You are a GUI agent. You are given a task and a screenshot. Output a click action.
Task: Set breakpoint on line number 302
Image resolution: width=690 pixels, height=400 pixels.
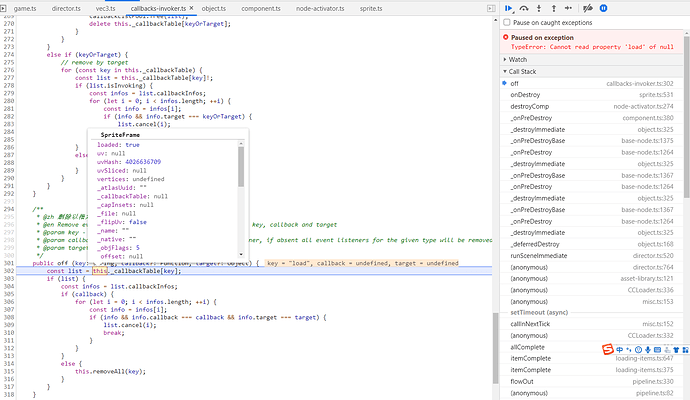[x=8, y=271]
